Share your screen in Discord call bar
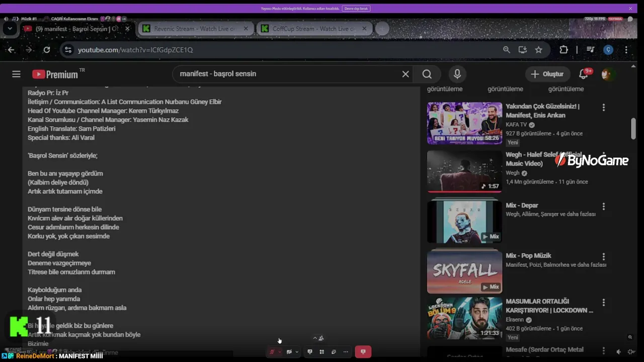 (x=310, y=352)
